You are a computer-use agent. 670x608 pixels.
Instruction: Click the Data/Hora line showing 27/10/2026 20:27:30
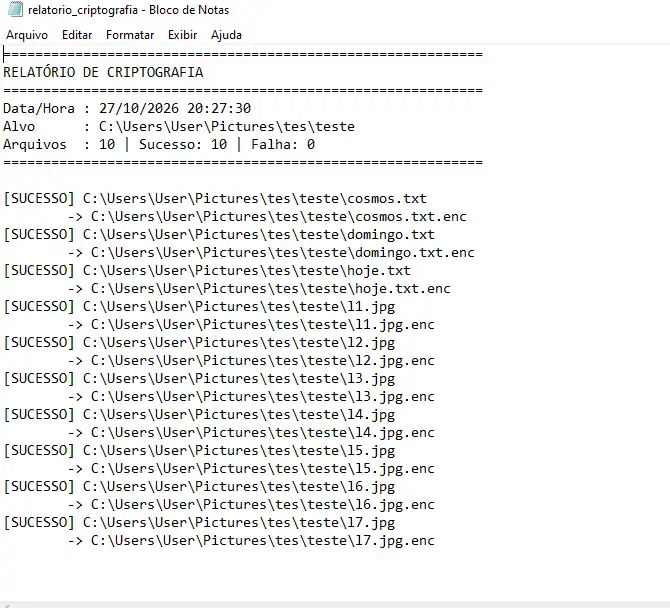pyautogui.click(x=127, y=109)
